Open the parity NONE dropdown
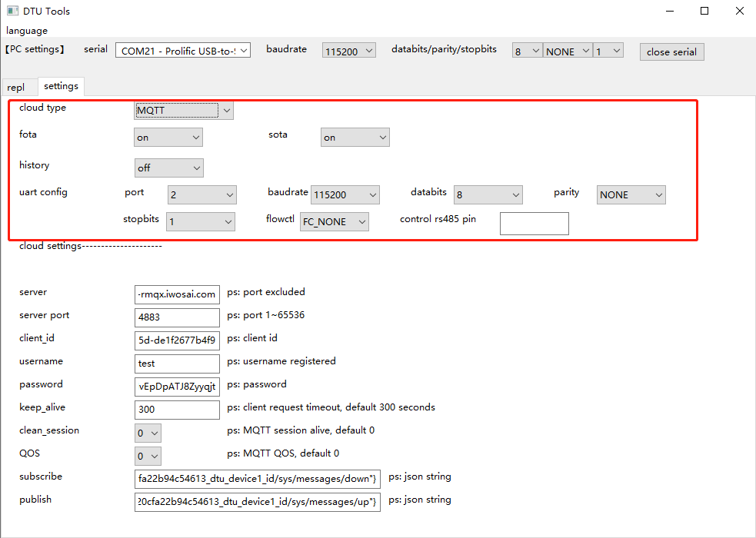 pos(631,194)
